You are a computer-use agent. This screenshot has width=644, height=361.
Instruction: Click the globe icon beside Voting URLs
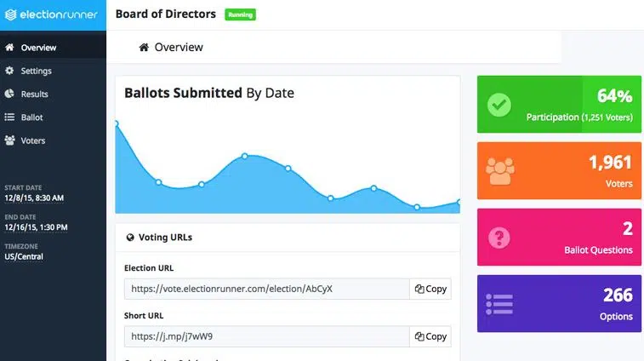[130, 238]
